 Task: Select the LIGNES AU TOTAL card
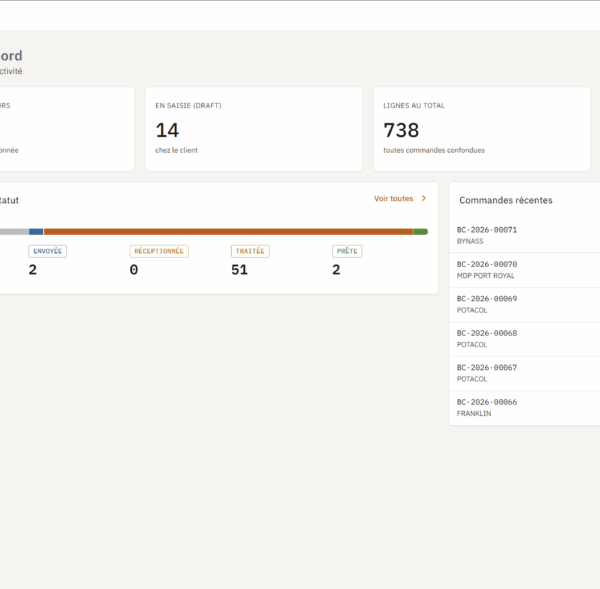click(x=482, y=129)
